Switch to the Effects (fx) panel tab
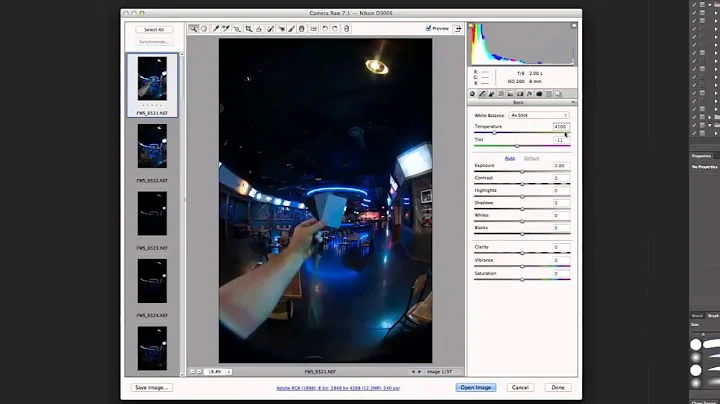The image size is (720, 404). coord(529,94)
